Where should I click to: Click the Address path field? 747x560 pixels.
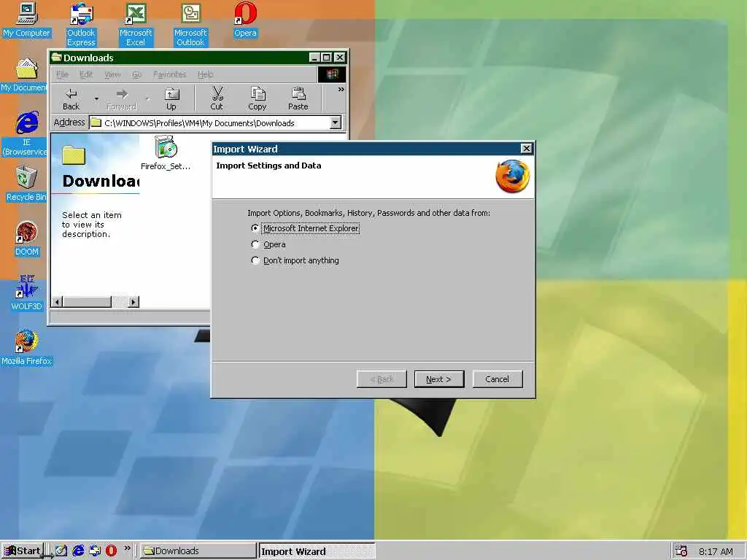[x=211, y=122]
